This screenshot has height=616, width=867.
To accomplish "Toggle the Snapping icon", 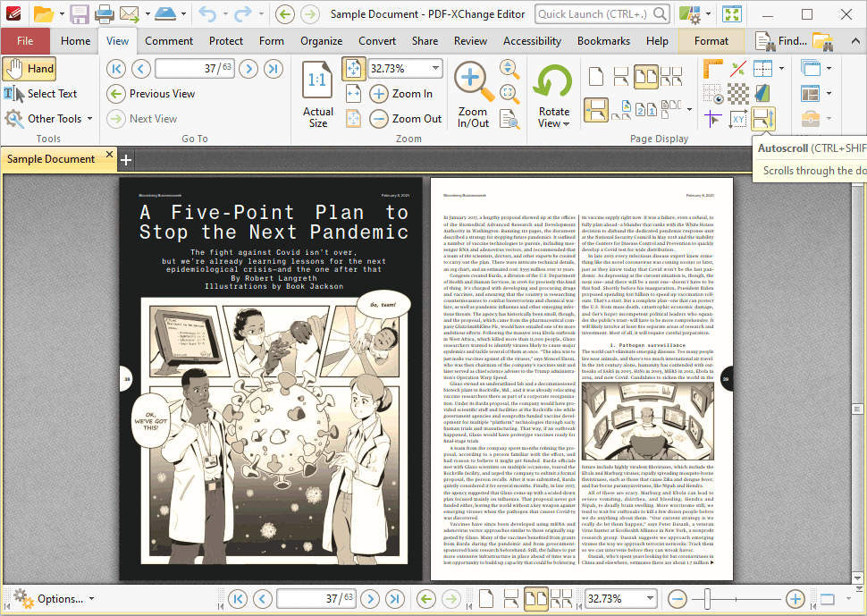I will tap(737, 69).
